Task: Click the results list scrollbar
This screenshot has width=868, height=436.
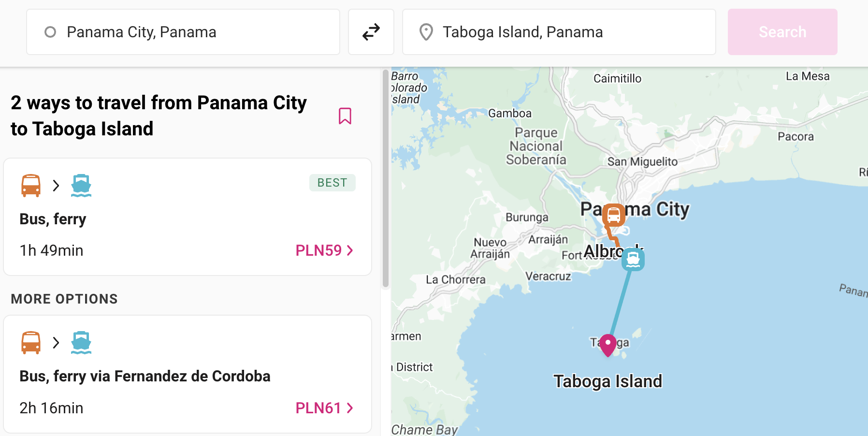Action: (386, 179)
